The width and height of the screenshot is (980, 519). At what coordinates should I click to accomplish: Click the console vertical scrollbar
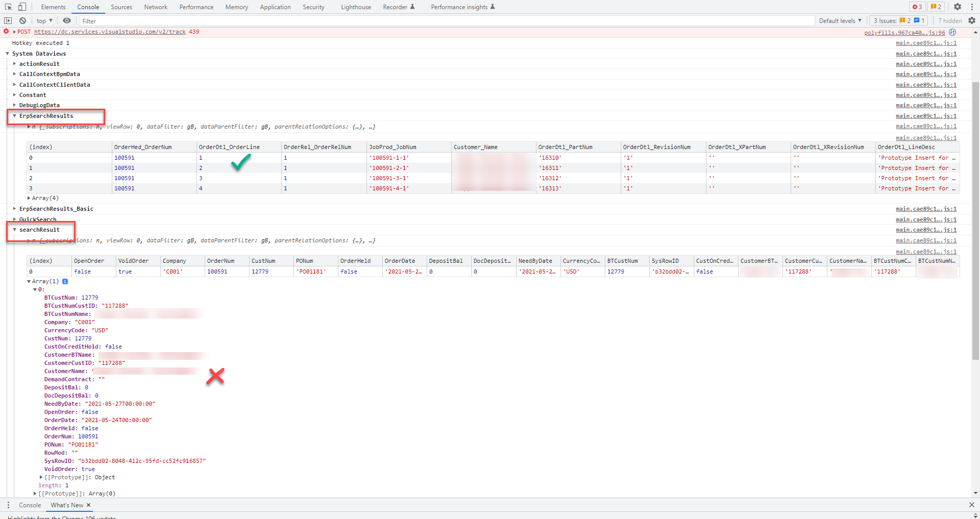[975, 222]
